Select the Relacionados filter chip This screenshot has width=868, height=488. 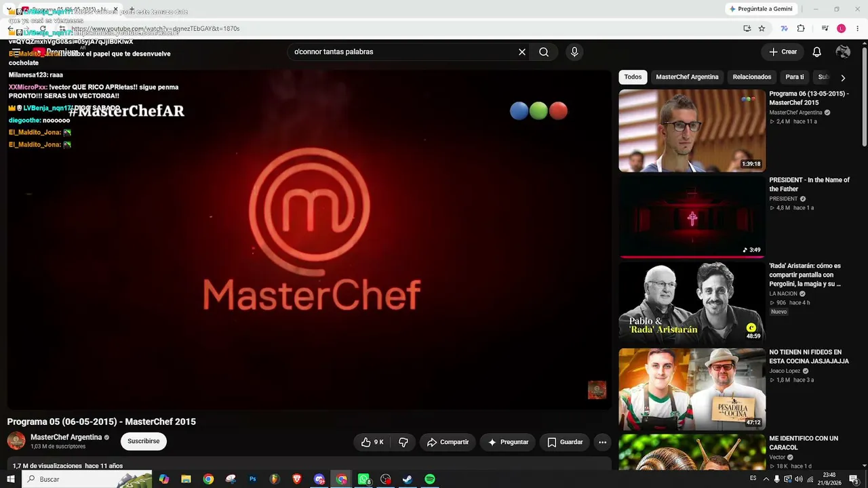(752, 77)
